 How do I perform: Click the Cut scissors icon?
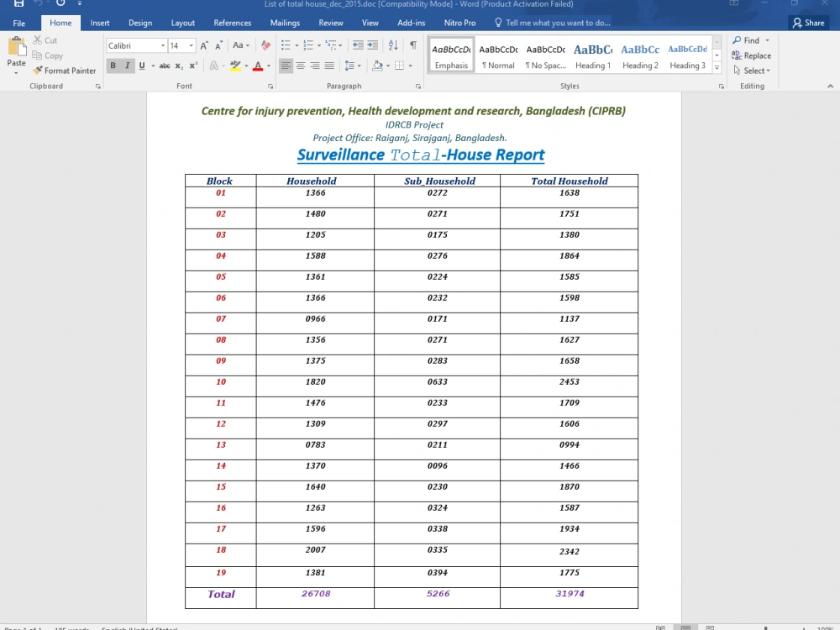click(x=37, y=40)
